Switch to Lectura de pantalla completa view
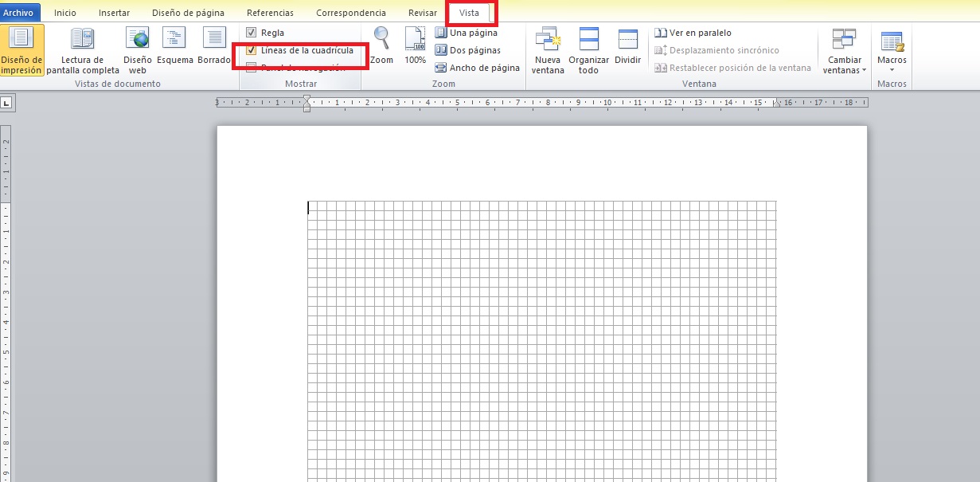Image resolution: width=980 pixels, height=482 pixels. [83, 50]
